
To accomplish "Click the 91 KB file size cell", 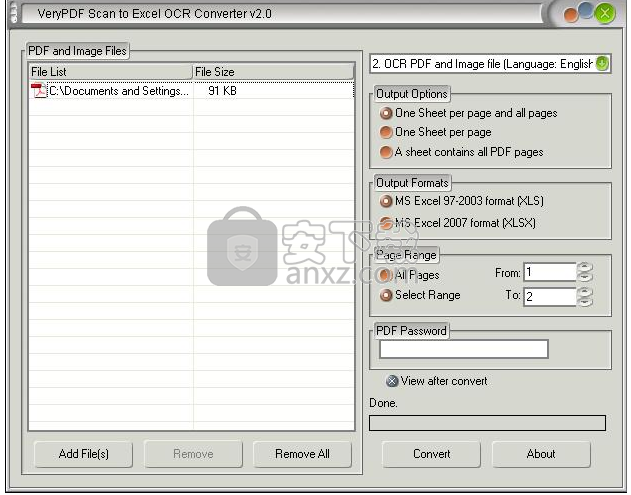I will pyautogui.click(x=222, y=91).
